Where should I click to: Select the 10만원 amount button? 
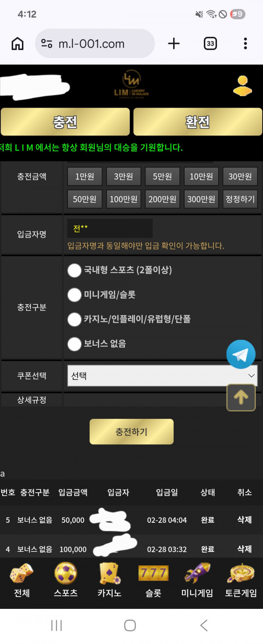(x=201, y=176)
